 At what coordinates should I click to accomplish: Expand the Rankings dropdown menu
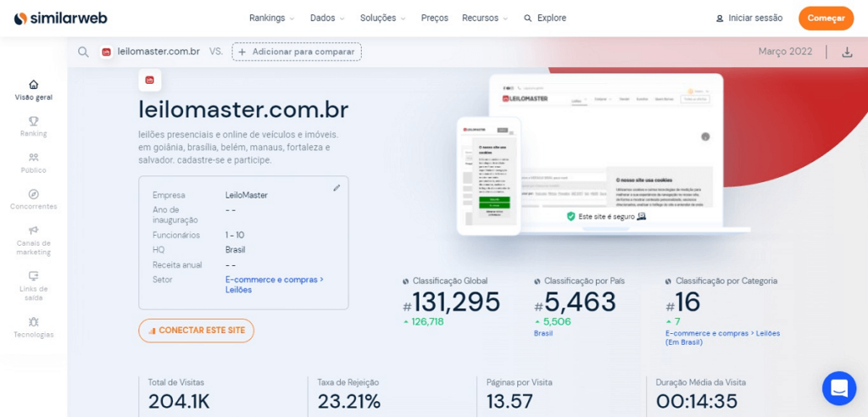(x=271, y=18)
